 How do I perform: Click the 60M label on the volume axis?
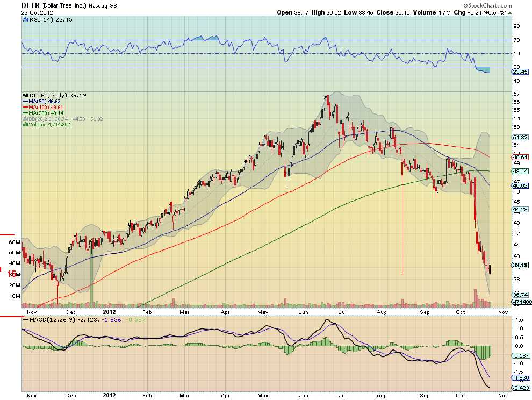[x=15, y=242]
